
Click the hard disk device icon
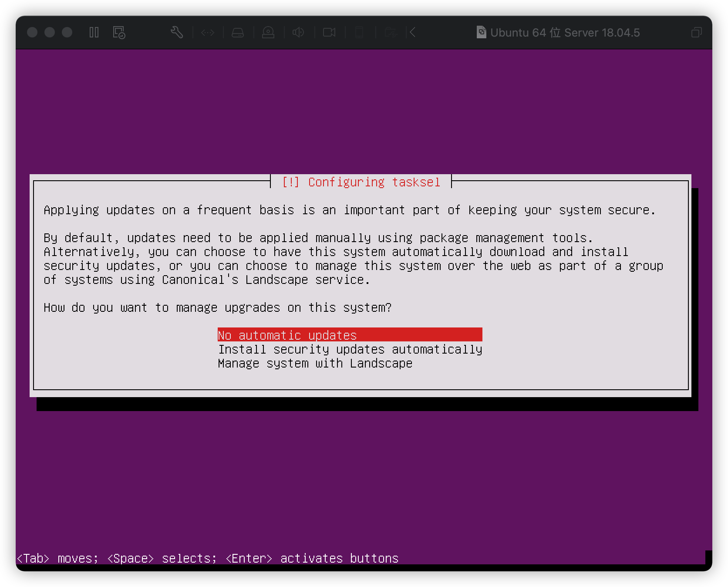pyautogui.click(x=238, y=32)
